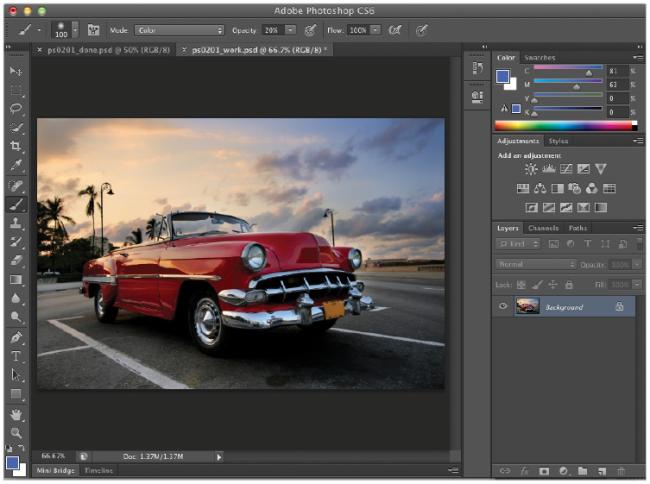Create a new layer

[x=602, y=471]
